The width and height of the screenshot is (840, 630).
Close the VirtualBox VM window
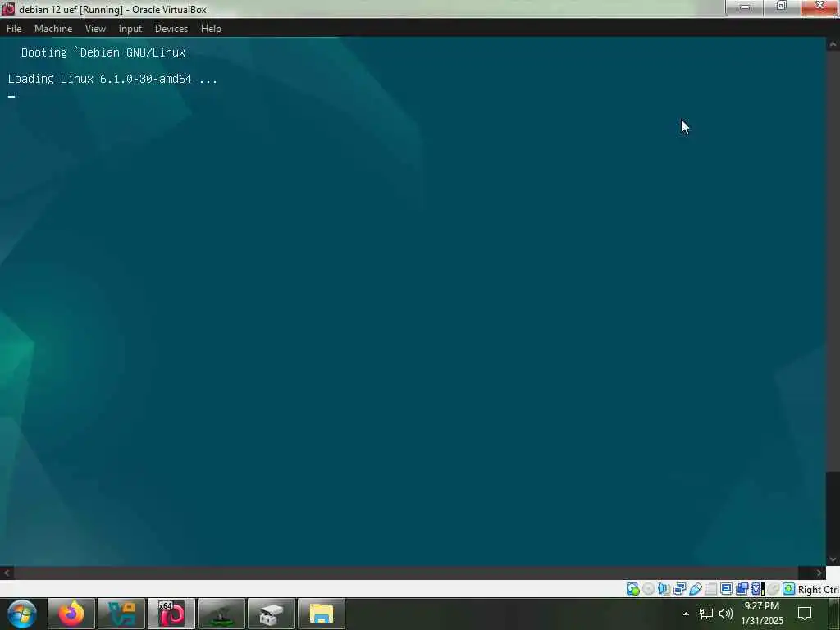819,7
